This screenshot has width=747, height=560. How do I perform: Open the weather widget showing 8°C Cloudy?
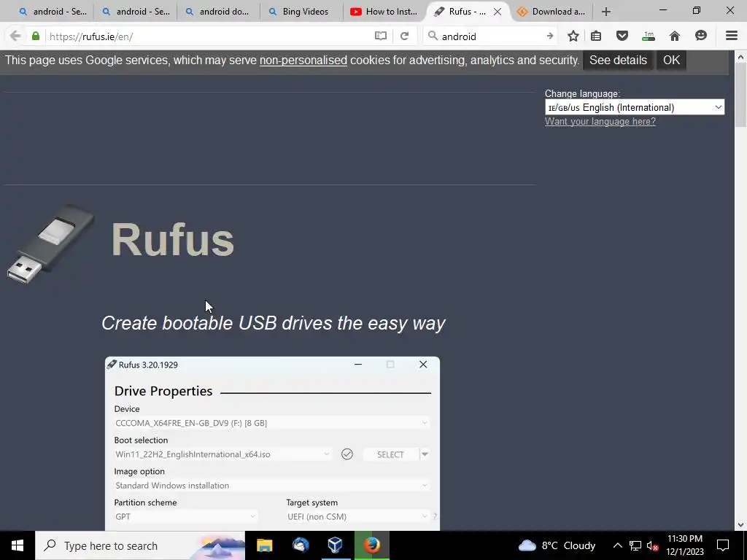point(557,545)
